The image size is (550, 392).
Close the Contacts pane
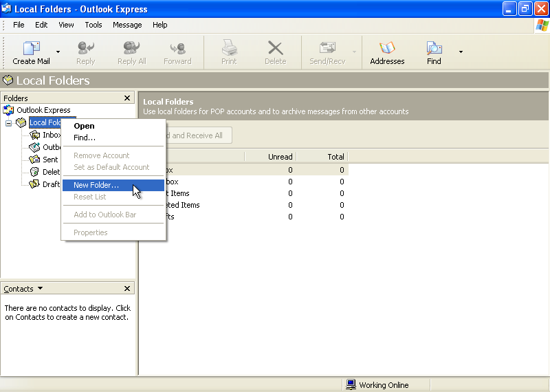pos(127,288)
